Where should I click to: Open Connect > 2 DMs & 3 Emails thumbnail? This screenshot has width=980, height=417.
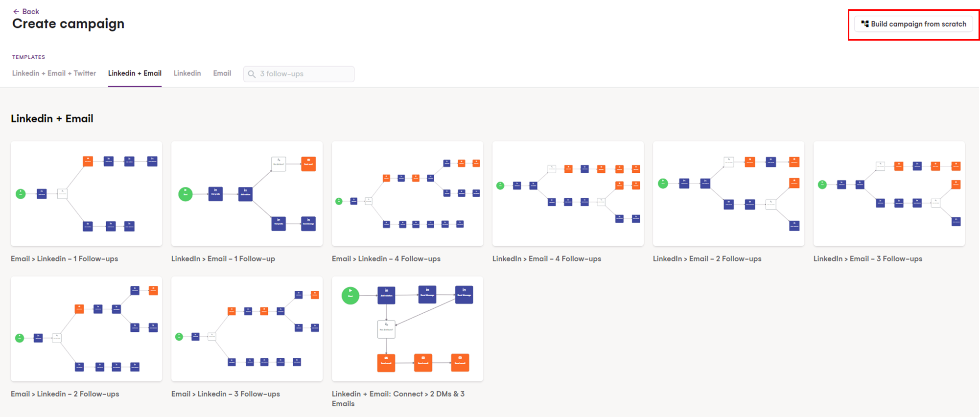tap(408, 329)
